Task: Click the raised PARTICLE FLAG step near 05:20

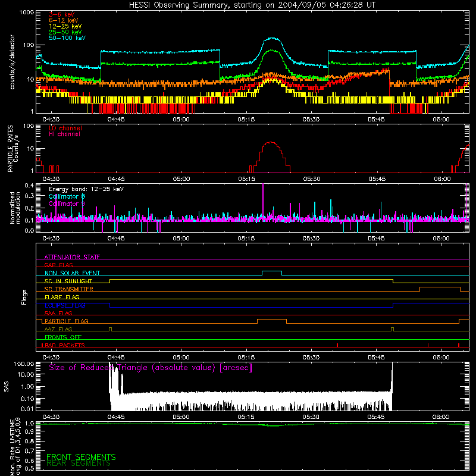Action: pyautogui.click(x=272, y=320)
